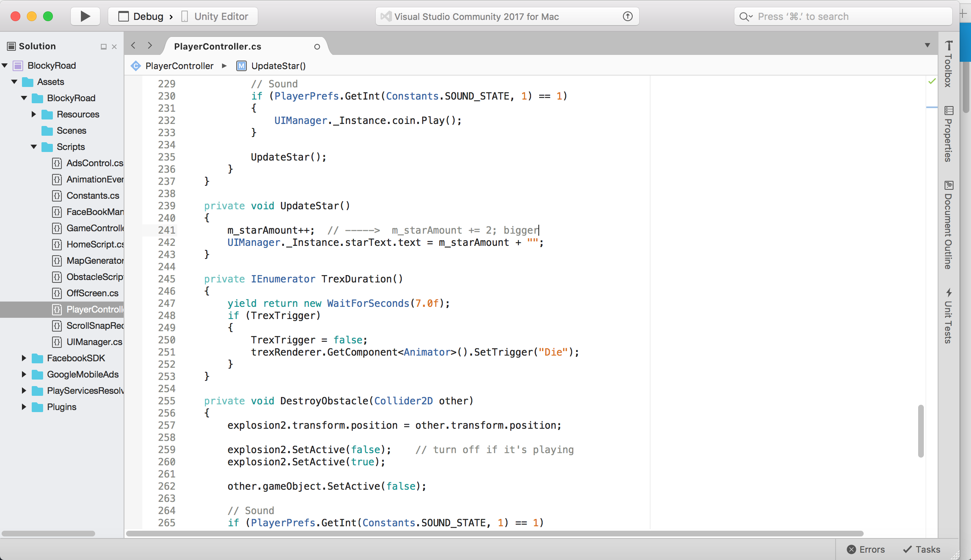The height and width of the screenshot is (560, 971).
Task: Open the search options magnifier dropdown
Action: point(746,17)
